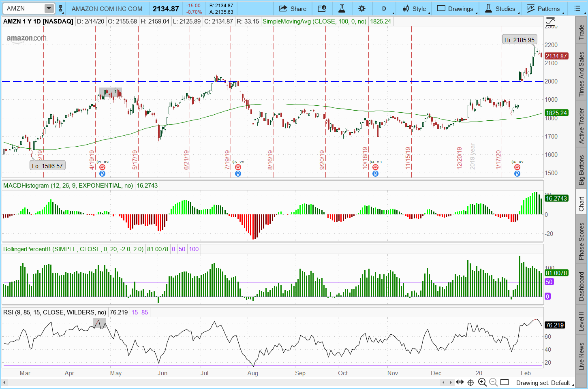Open the AMZN symbol dropdown arrow
This screenshot has width=588, height=389.
click(x=49, y=9)
